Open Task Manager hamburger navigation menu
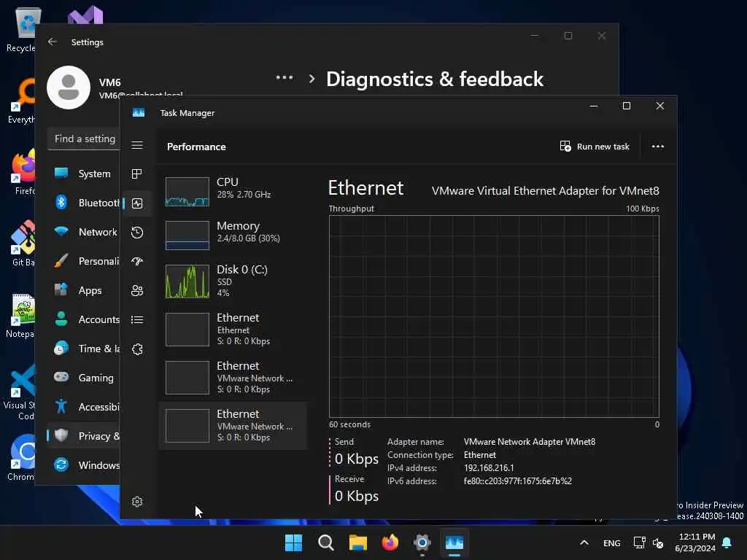This screenshot has width=747, height=560. [137, 145]
